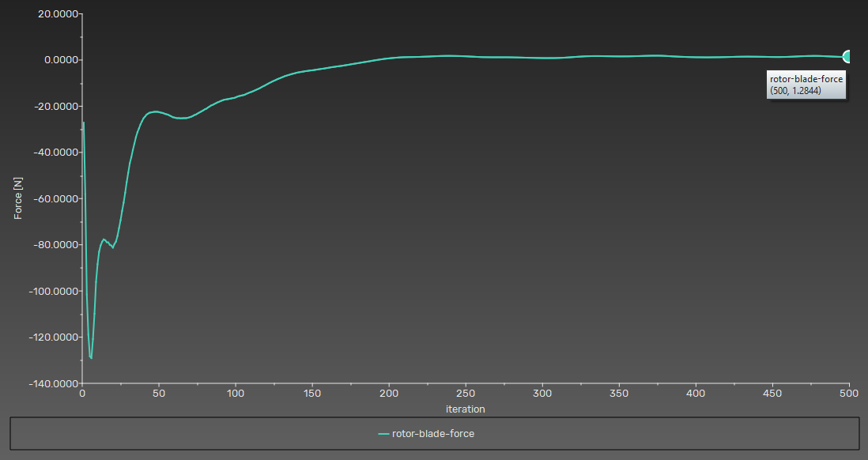Click the 450 x-axis tick label
This screenshot has height=460, width=868.
click(772, 394)
